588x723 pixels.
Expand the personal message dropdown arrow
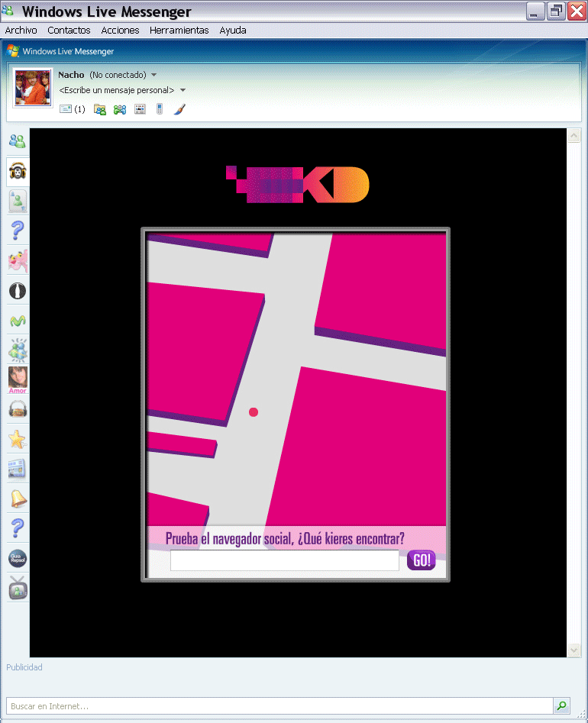(183, 90)
